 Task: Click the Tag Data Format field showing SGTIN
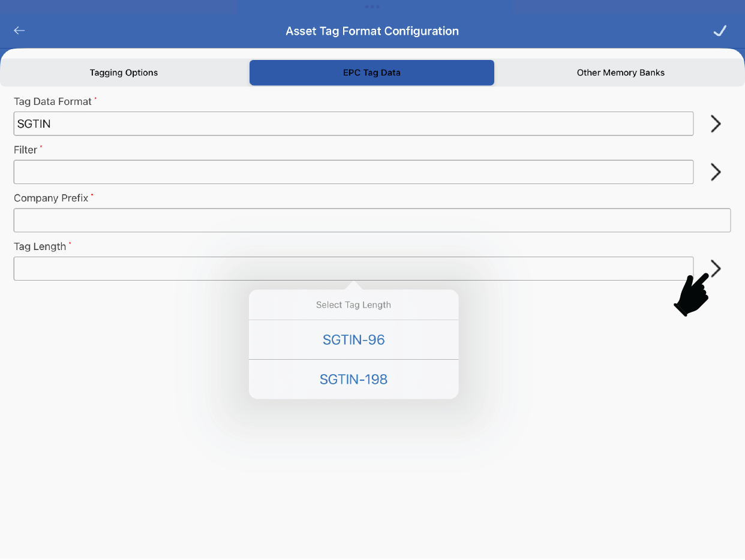tap(353, 124)
